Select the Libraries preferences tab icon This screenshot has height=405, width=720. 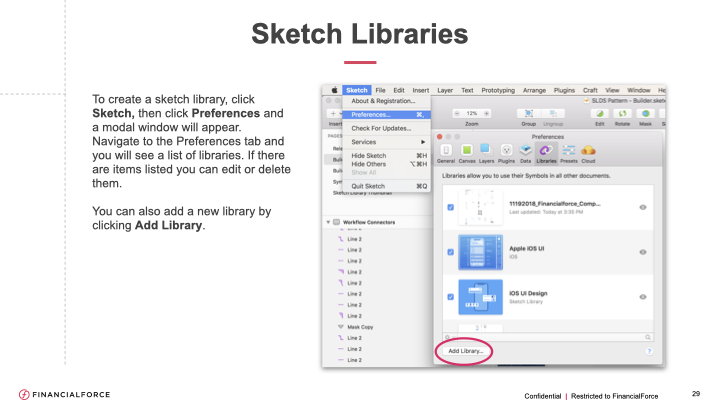(546, 150)
